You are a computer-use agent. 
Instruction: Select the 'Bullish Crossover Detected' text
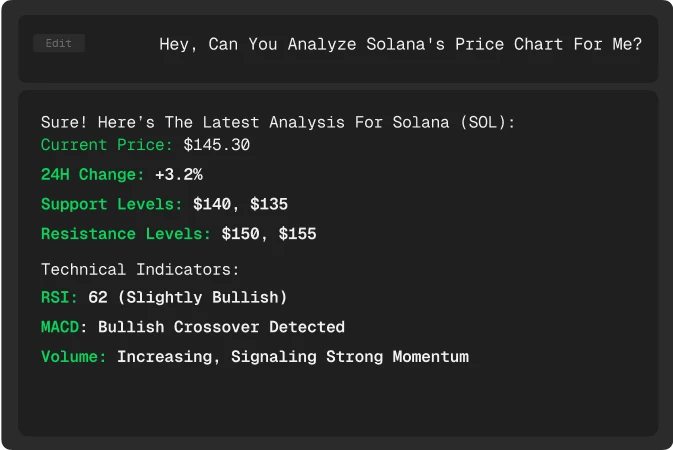[x=221, y=327]
